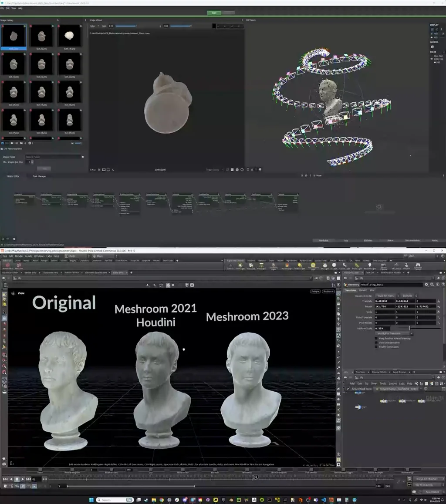Open the Windows menu in Houdini menu bar

(39, 256)
